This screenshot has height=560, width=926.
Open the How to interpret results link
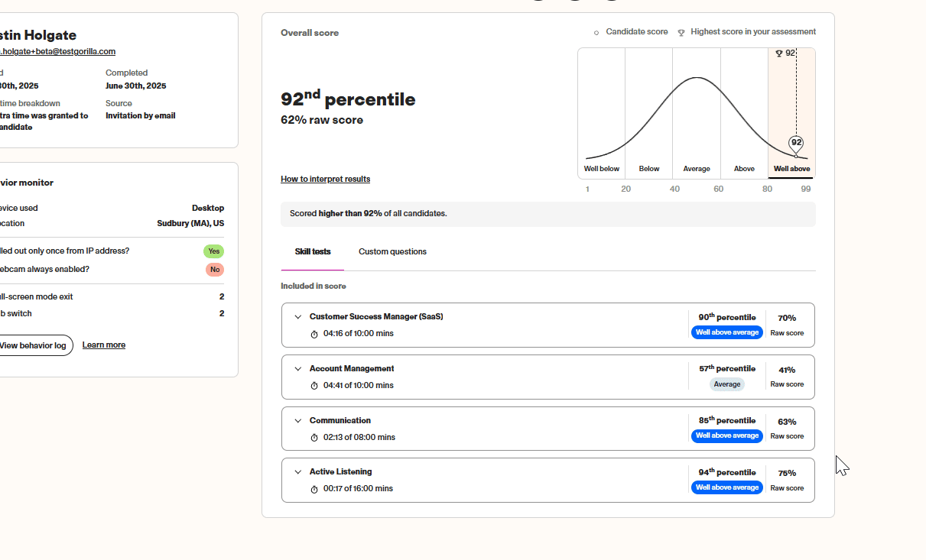coord(325,178)
